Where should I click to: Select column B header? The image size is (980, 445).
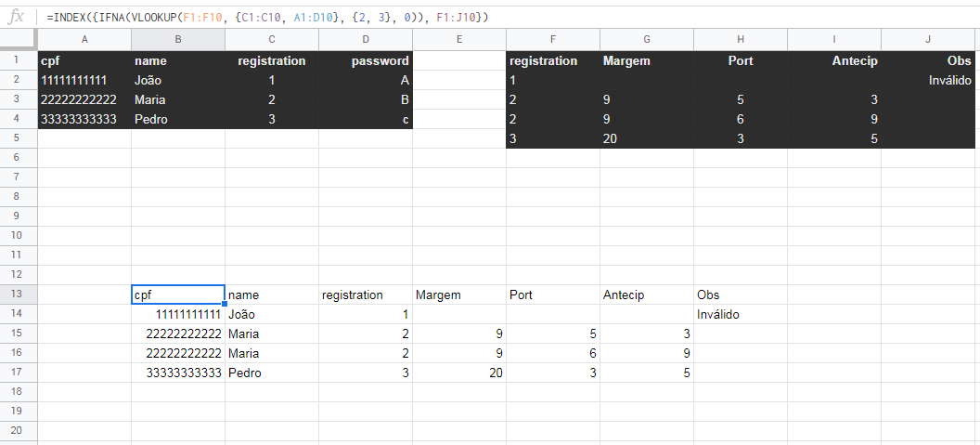click(178, 39)
